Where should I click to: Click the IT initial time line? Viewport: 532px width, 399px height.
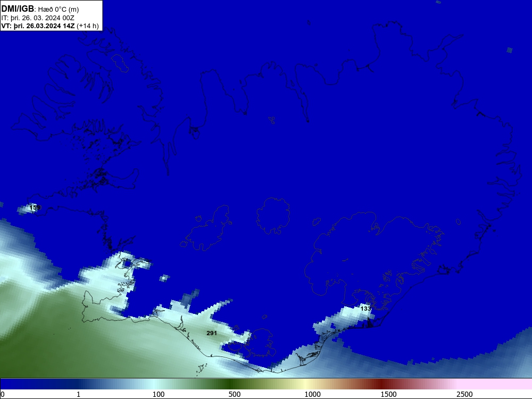[38, 18]
